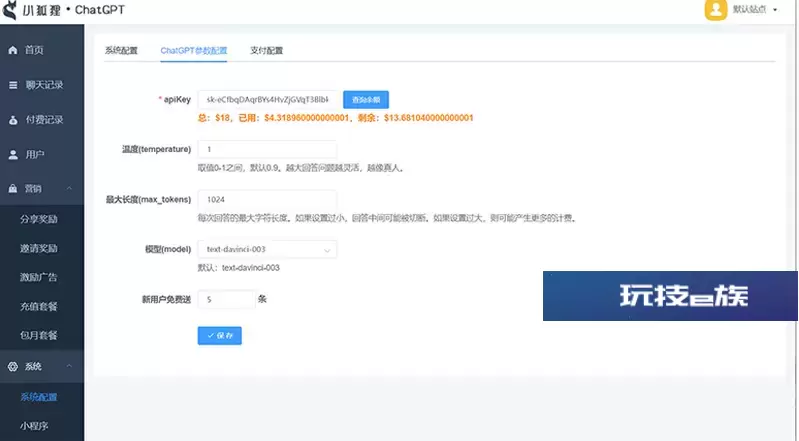This screenshot has height=441, width=799.
Task: Select 系统配置 in the sidebar submenu
Action: [39, 397]
